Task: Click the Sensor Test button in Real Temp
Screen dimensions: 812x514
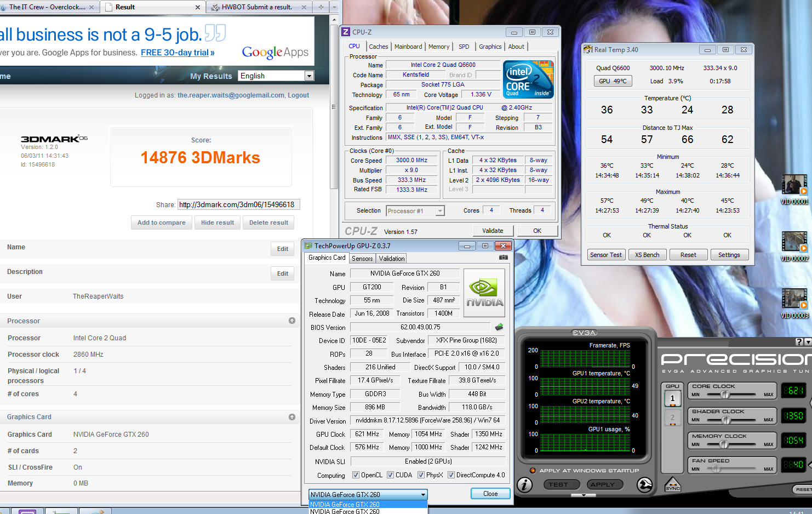Action: pyautogui.click(x=606, y=255)
